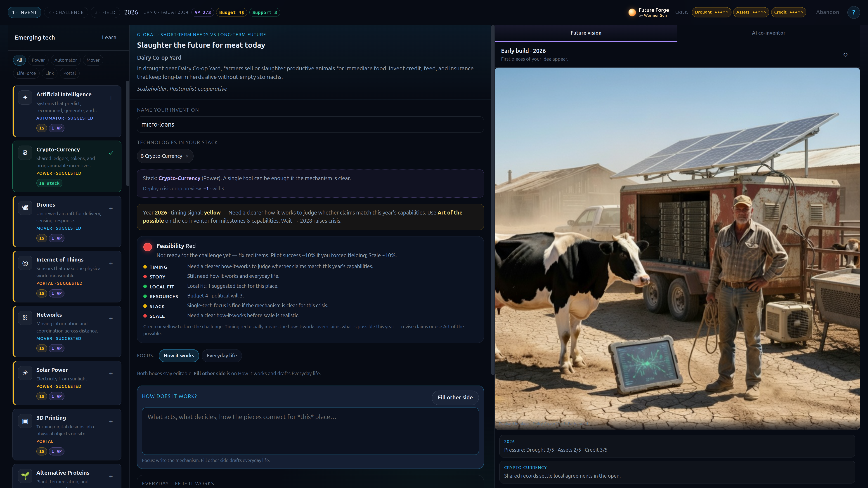
Task: Open help with the question mark icon
Action: coord(854,12)
